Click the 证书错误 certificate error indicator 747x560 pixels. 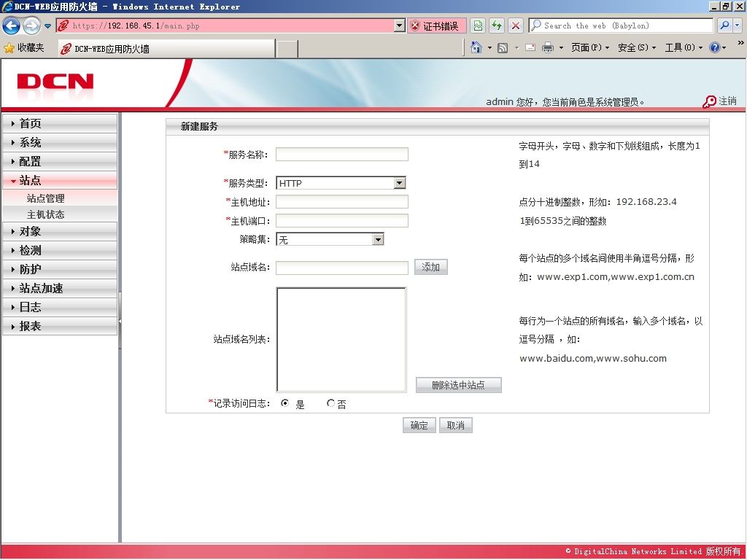click(436, 26)
